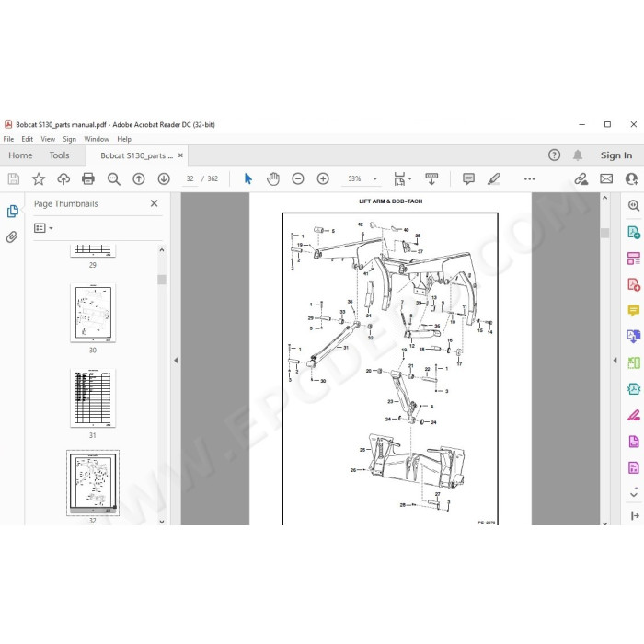Go to next page arrow

164,178
